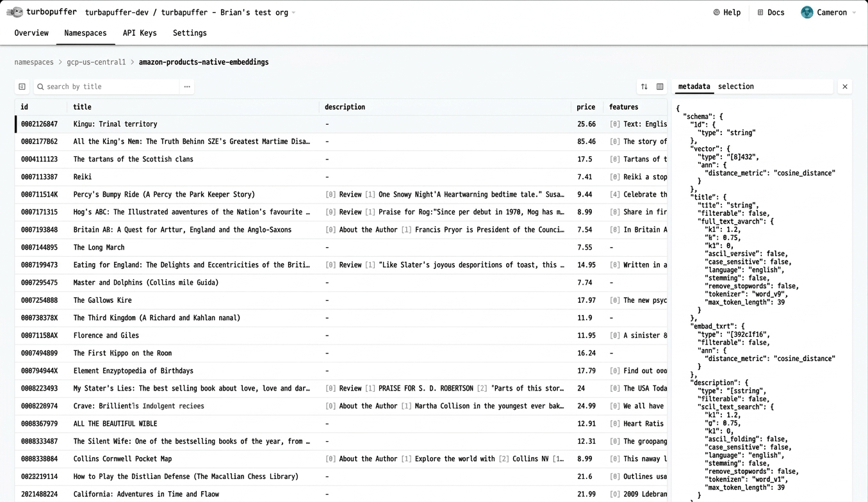868x502 pixels.
Task: Click California: Adventures in Time title
Action: [146, 494]
